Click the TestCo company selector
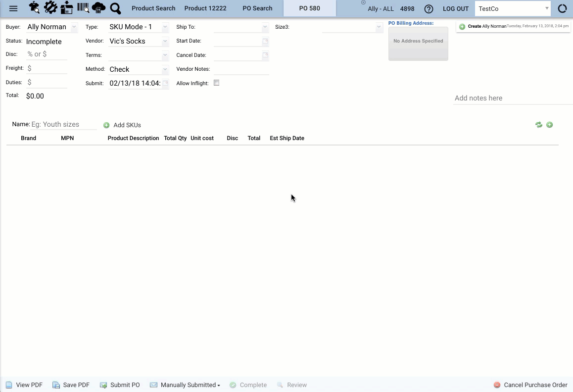The height and width of the screenshot is (392, 573). [513, 8]
